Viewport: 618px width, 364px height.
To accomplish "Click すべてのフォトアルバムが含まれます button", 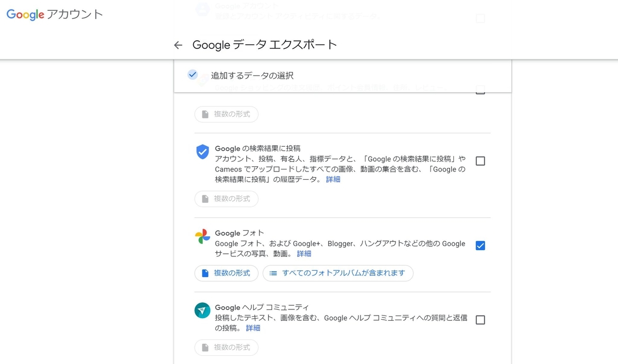I will 338,273.
